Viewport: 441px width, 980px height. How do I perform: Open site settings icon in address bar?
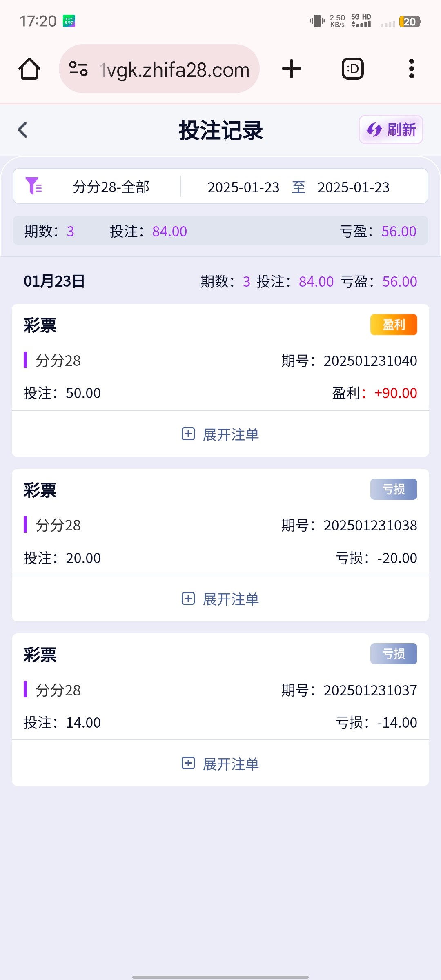tap(78, 69)
